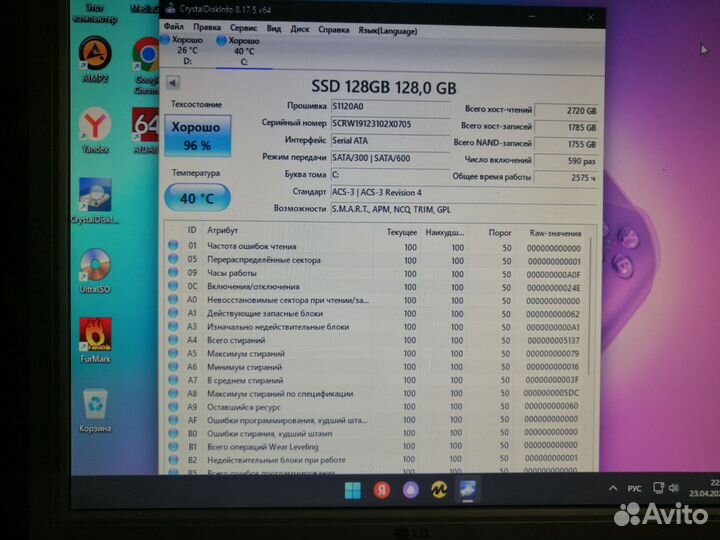Select CrystalDiskInfo icon in the taskbar

click(x=467, y=490)
